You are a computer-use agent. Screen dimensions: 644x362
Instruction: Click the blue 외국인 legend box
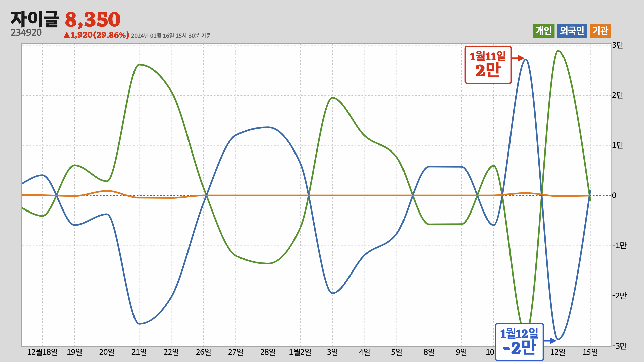click(572, 31)
